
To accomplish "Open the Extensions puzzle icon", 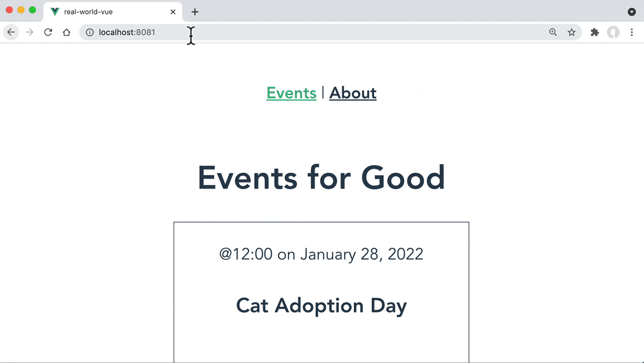I will pyautogui.click(x=594, y=32).
